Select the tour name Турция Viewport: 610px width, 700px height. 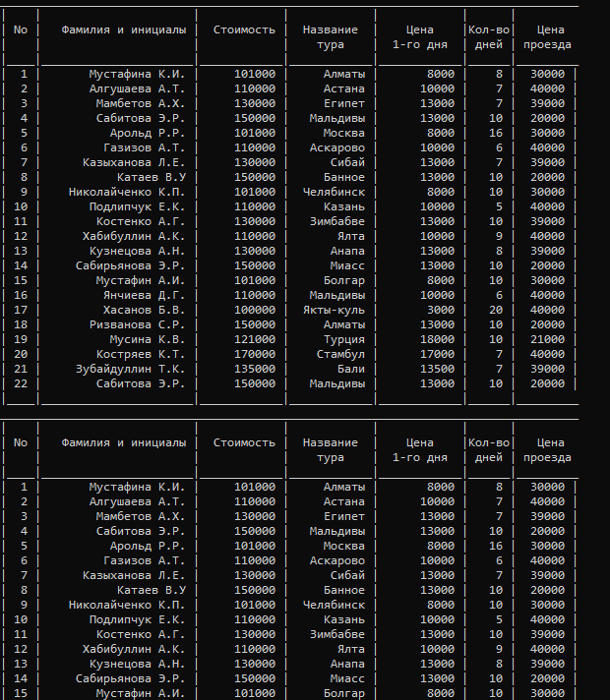(344, 339)
